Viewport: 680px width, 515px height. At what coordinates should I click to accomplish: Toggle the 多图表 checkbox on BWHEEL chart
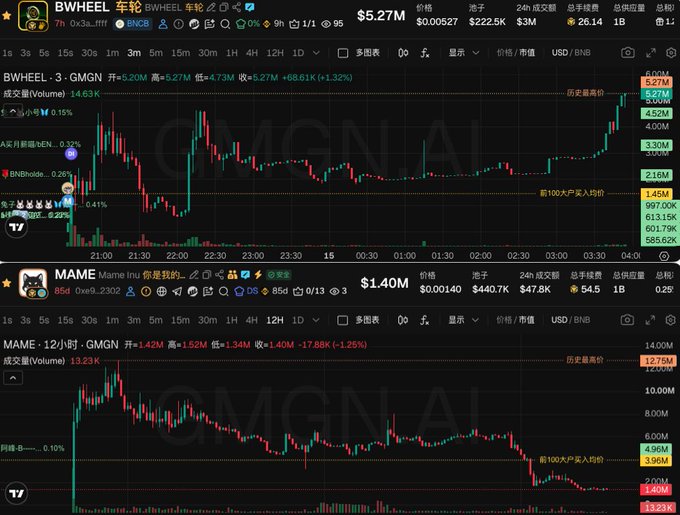tap(343, 53)
